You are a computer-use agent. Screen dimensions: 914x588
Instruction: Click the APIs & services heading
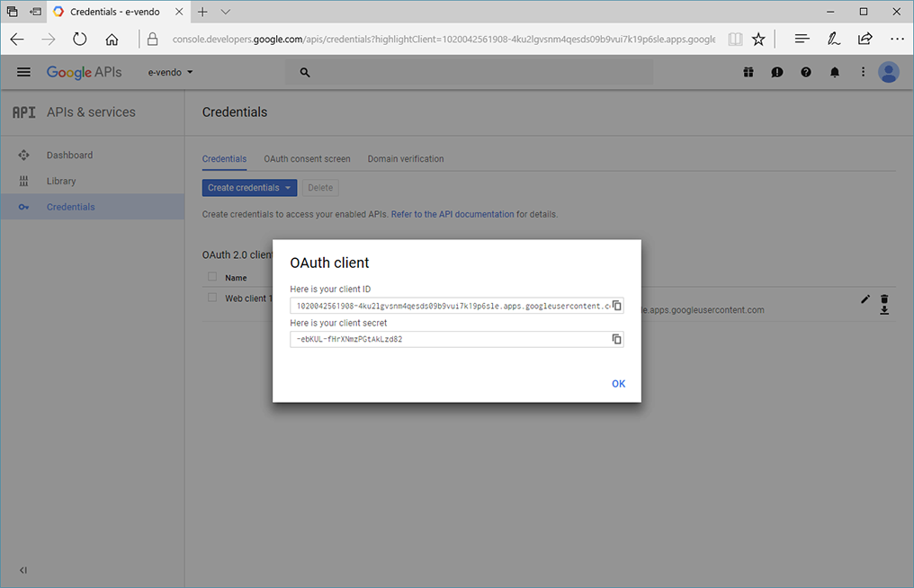[91, 111]
